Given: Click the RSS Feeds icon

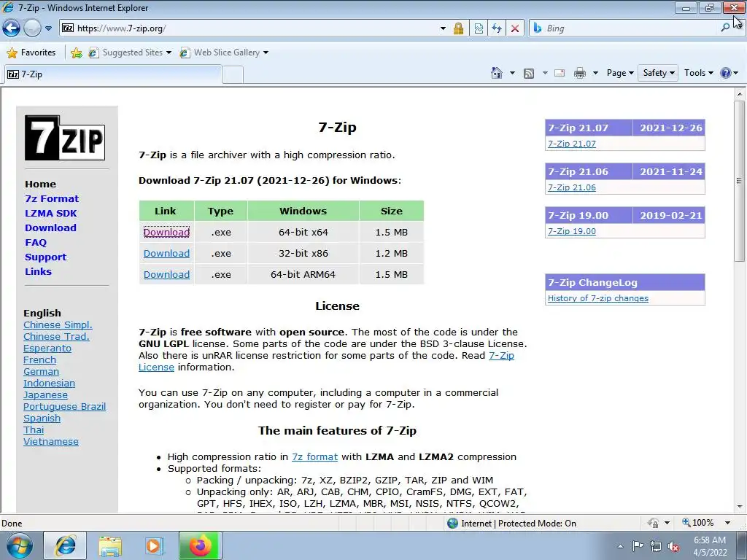Looking at the screenshot, I should point(529,73).
